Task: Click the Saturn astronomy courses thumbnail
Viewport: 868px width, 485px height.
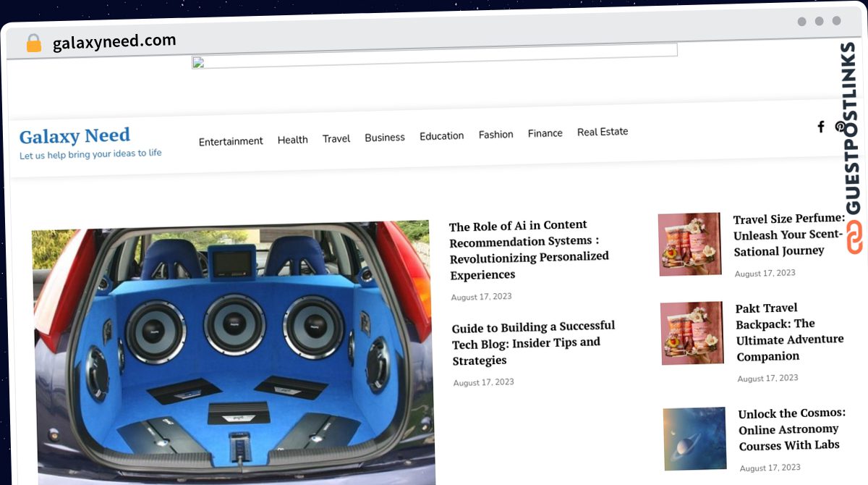Action: click(695, 439)
